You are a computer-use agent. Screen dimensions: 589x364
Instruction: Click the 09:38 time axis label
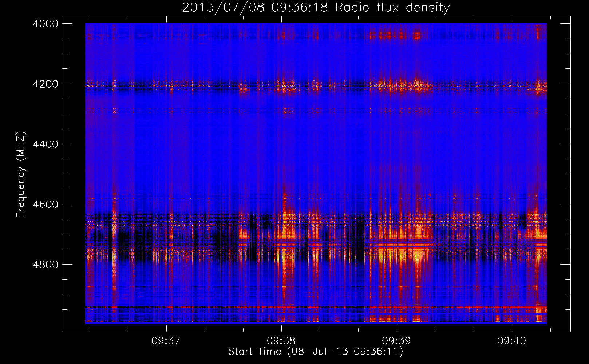click(x=281, y=341)
